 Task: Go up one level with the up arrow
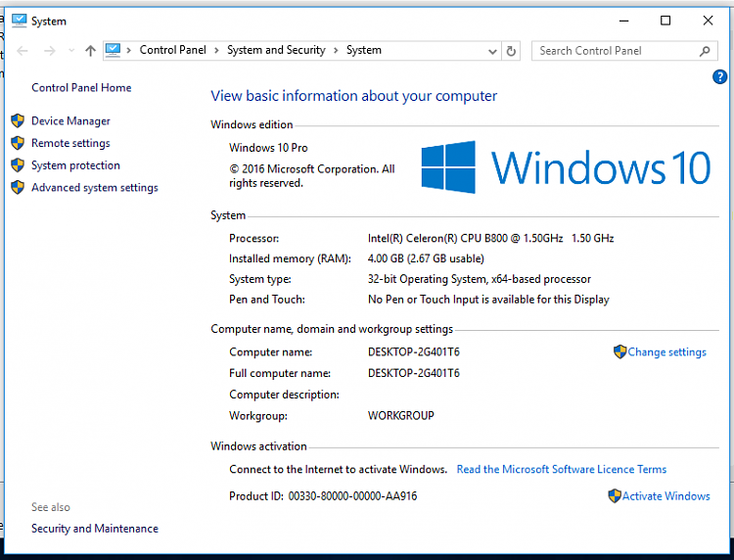coord(90,51)
